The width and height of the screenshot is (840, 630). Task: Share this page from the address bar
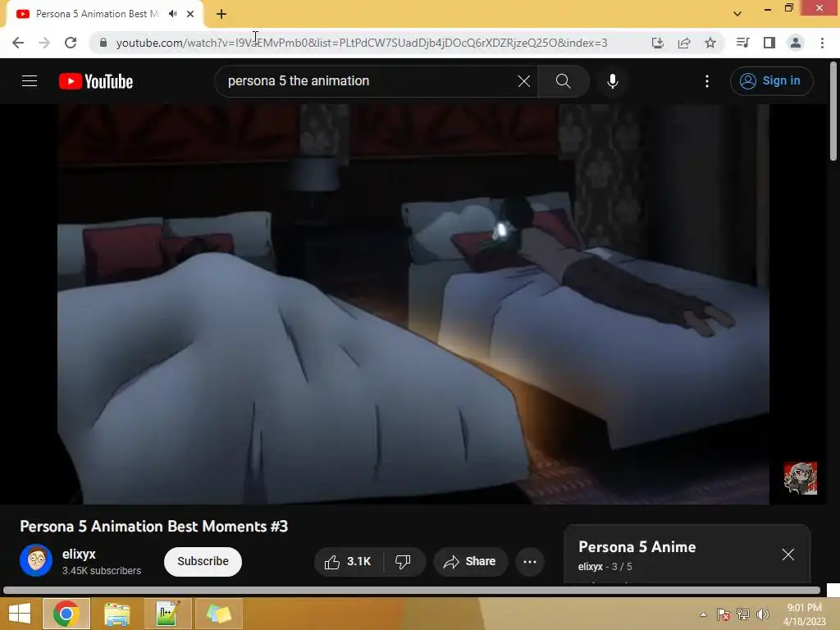tap(684, 43)
